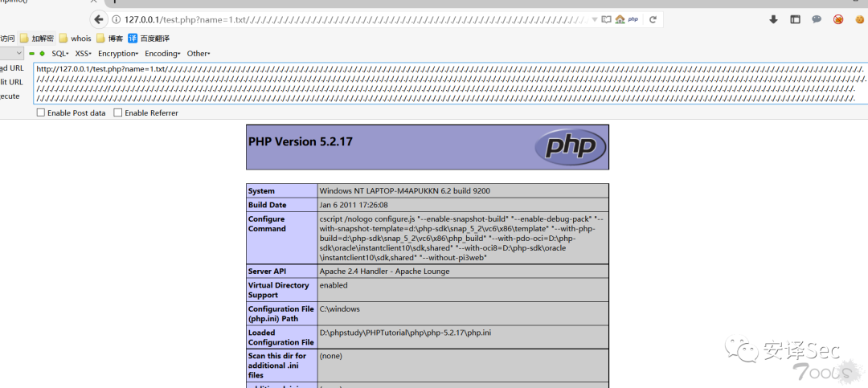This screenshot has width=868, height=388.
Task: Open the HackBar combo box at left
Action: (11, 54)
